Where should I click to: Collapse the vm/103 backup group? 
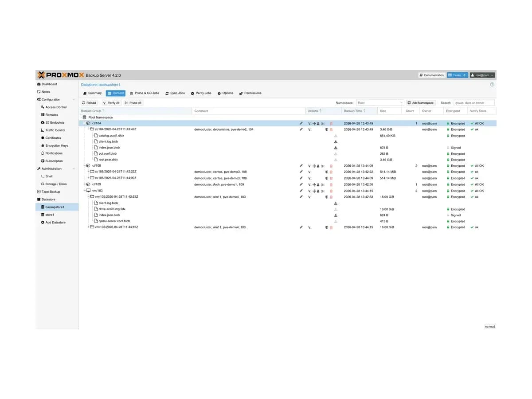(x=84, y=191)
